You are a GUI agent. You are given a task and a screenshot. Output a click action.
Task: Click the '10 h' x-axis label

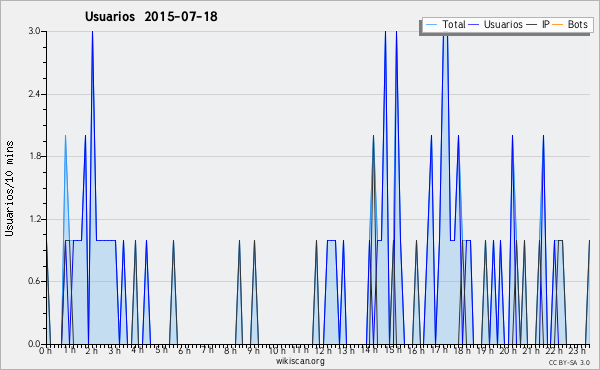click(277, 351)
